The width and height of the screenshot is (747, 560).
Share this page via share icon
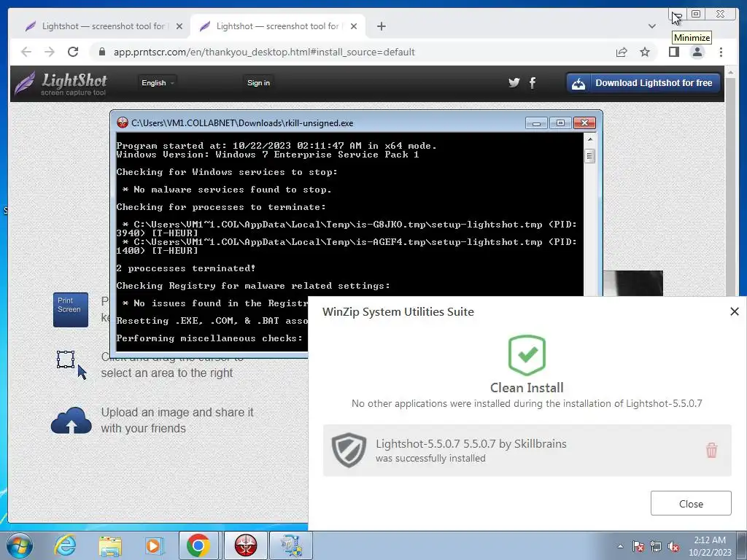point(622,52)
